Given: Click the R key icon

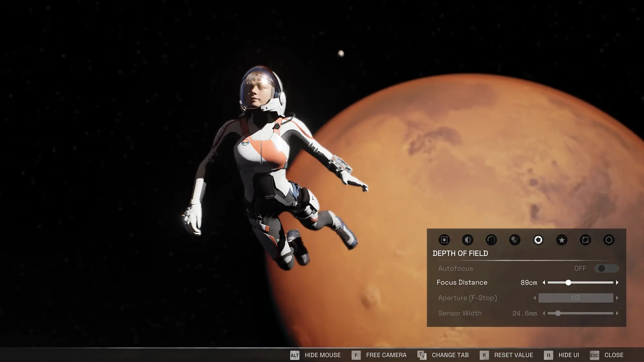Looking at the screenshot, I should pyautogui.click(x=484, y=355).
